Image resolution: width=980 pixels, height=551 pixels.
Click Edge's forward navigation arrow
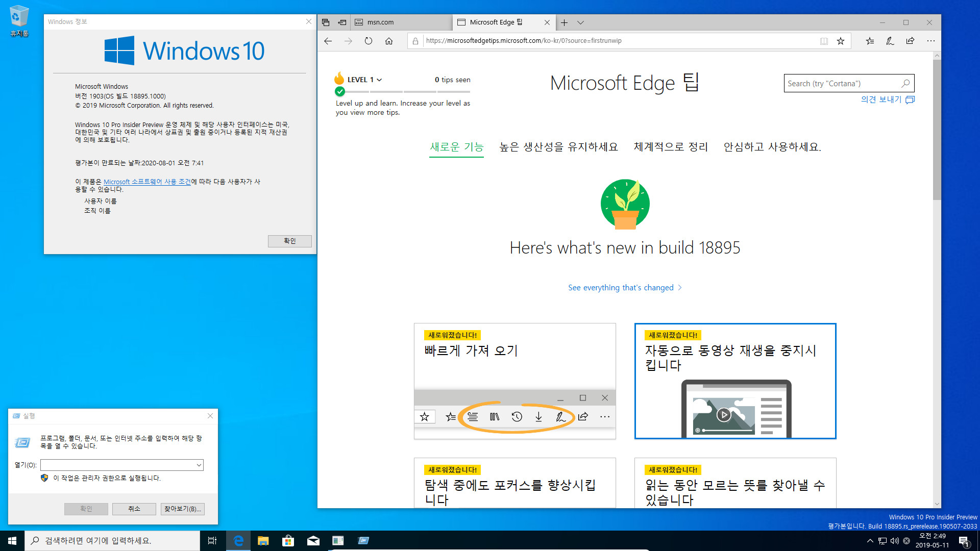click(x=348, y=41)
